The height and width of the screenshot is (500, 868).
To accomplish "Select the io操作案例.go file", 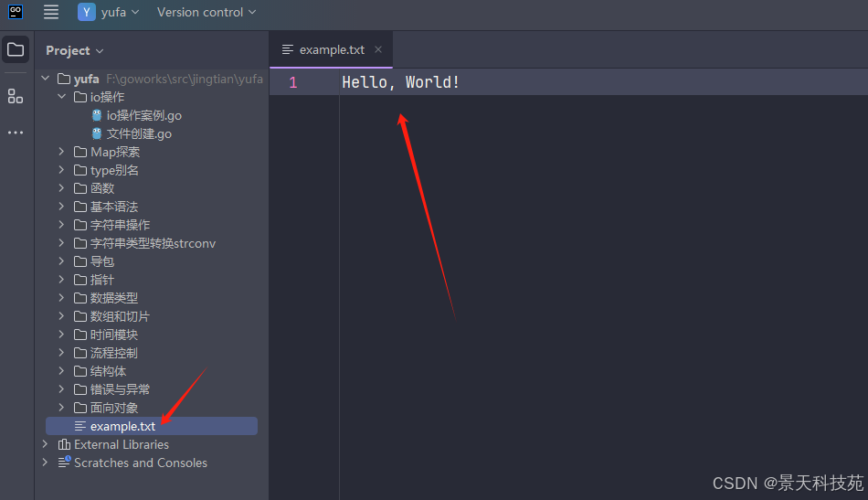I will click(x=143, y=115).
